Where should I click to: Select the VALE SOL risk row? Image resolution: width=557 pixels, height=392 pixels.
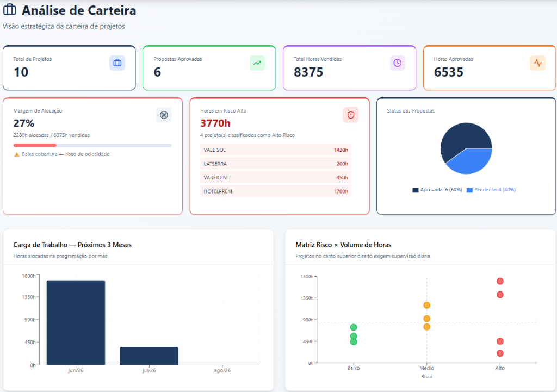(x=276, y=150)
